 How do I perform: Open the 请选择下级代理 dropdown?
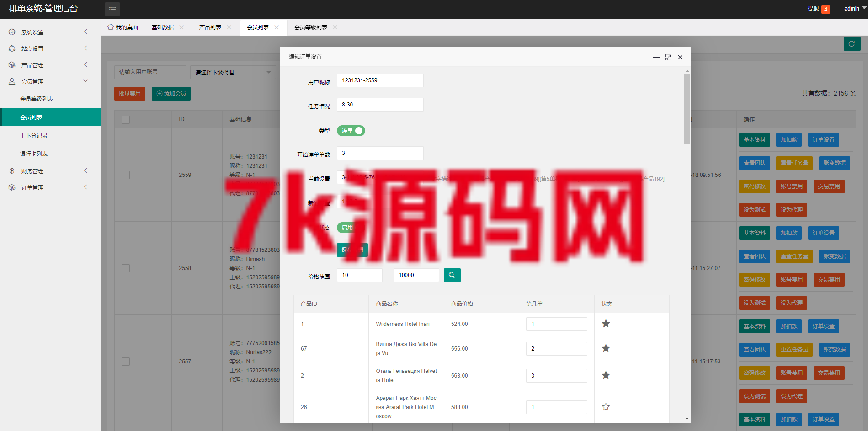[233, 72]
